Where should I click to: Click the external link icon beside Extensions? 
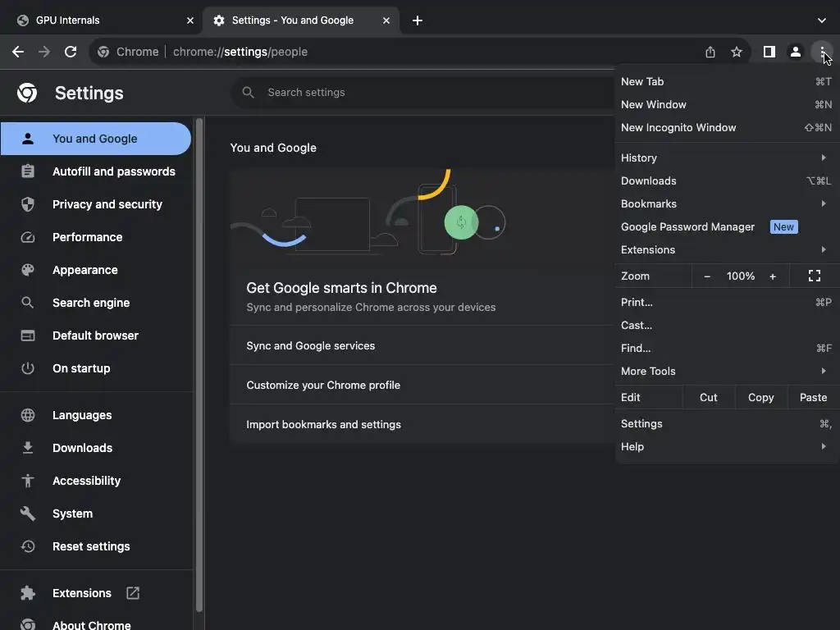133,593
